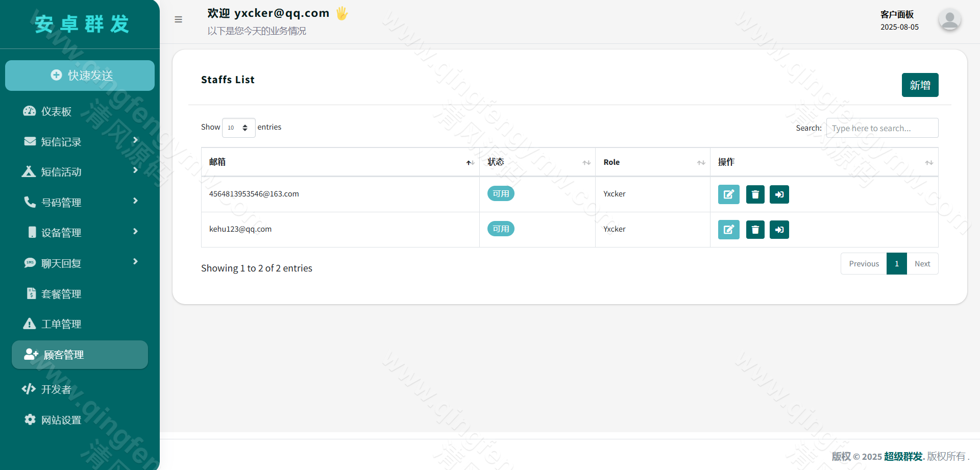Viewport: 980px width, 470px height.
Task: Click the Showing 1 to 2 of 2 entries text
Action: click(x=257, y=268)
